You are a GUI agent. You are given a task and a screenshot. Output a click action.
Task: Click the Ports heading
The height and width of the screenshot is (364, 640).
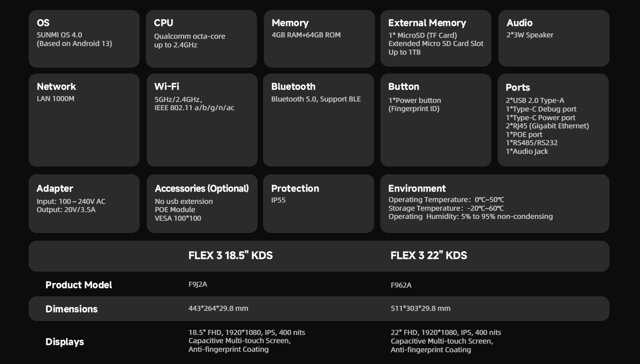(518, 87)
